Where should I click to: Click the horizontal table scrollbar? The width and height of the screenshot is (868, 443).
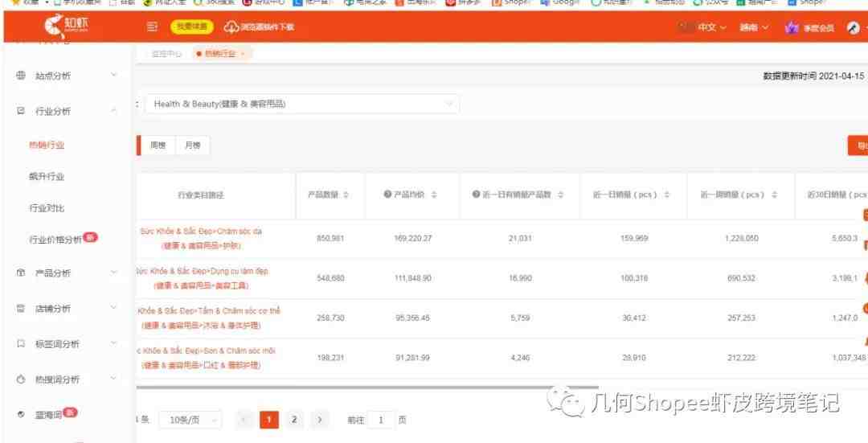(367, 388)
